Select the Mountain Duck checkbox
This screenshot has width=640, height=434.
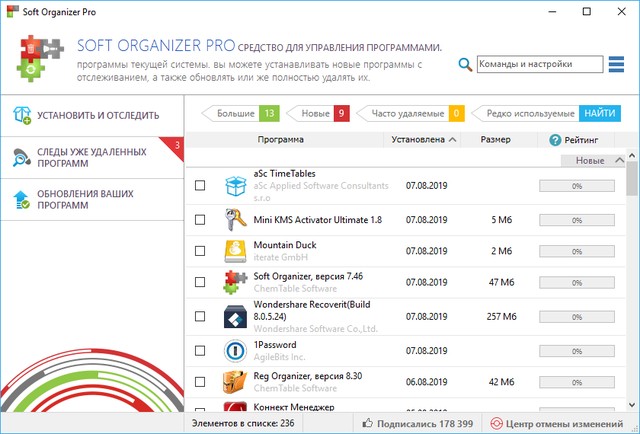point(200,251)
